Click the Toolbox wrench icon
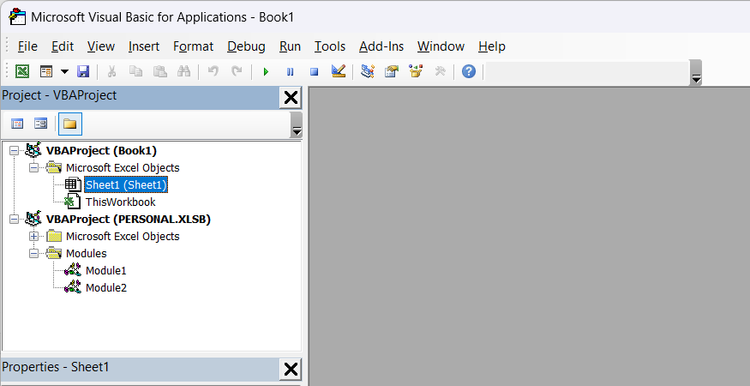 click(440, 72)
